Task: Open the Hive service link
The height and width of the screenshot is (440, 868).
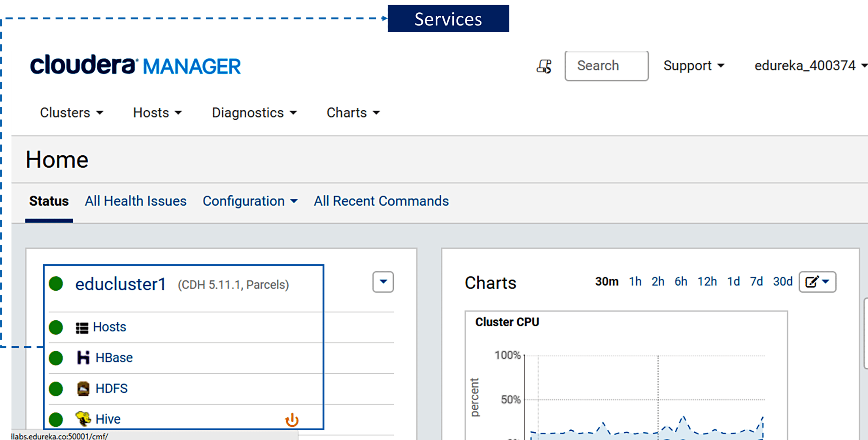Action: tap(108, 419)
